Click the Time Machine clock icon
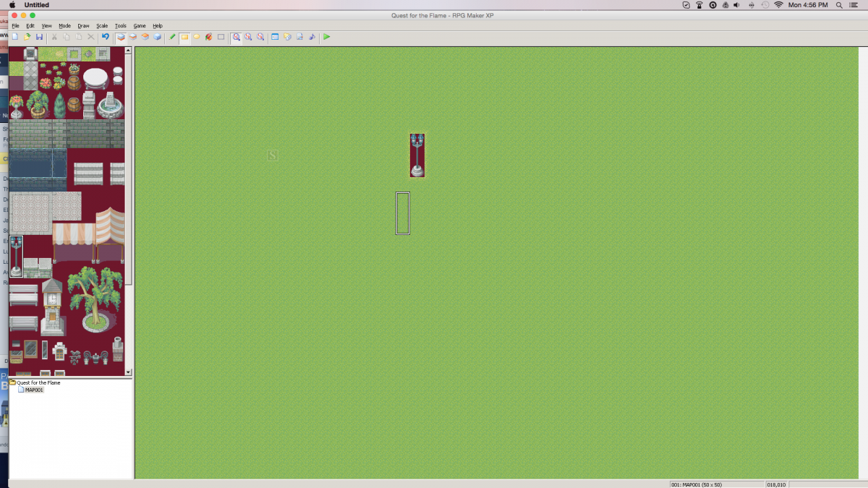Image resolution: width=868 pixels, height=488 pixels. (x=765, y=5)
